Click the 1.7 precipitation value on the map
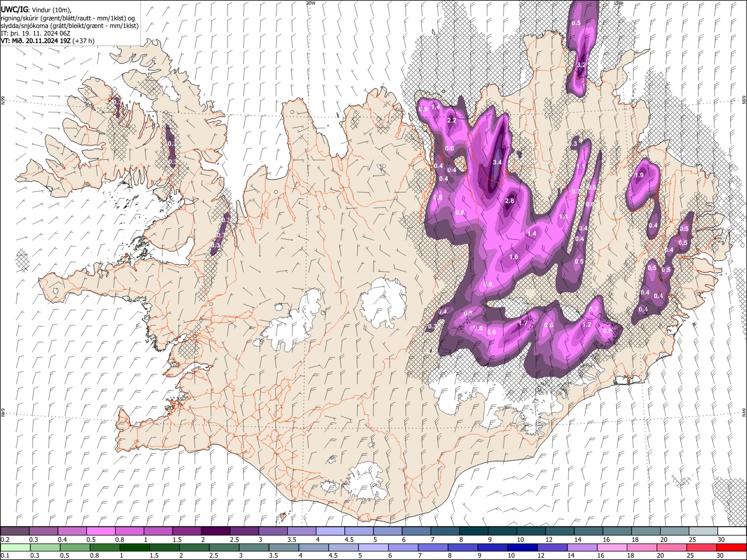747x560 pixels. [522, 323]
